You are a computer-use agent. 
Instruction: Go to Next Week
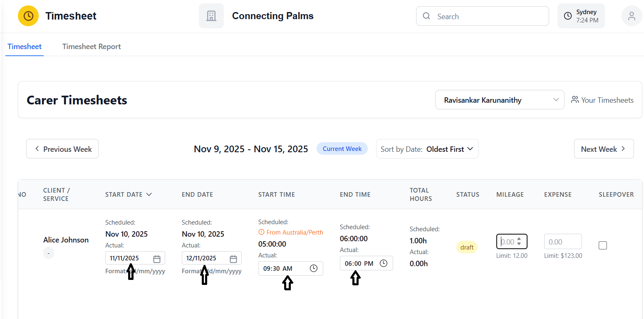pos(604,149)
